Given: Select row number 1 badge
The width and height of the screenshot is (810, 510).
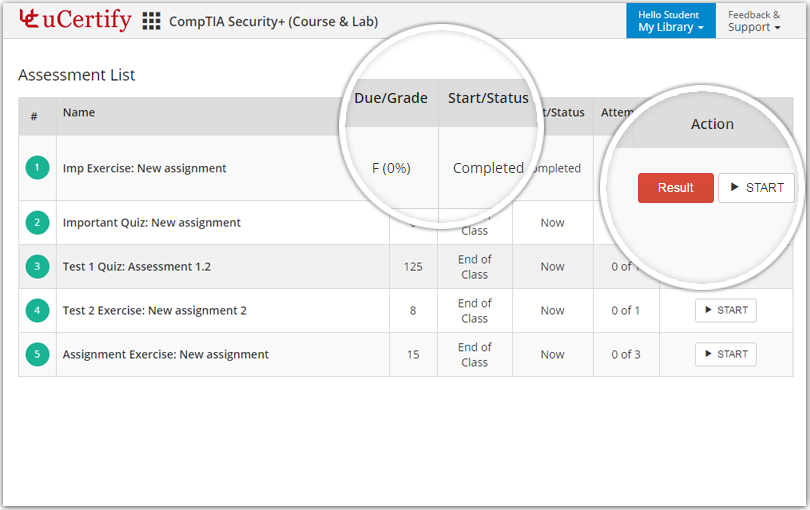Looking at the screenshot, I should coord(37,167).
